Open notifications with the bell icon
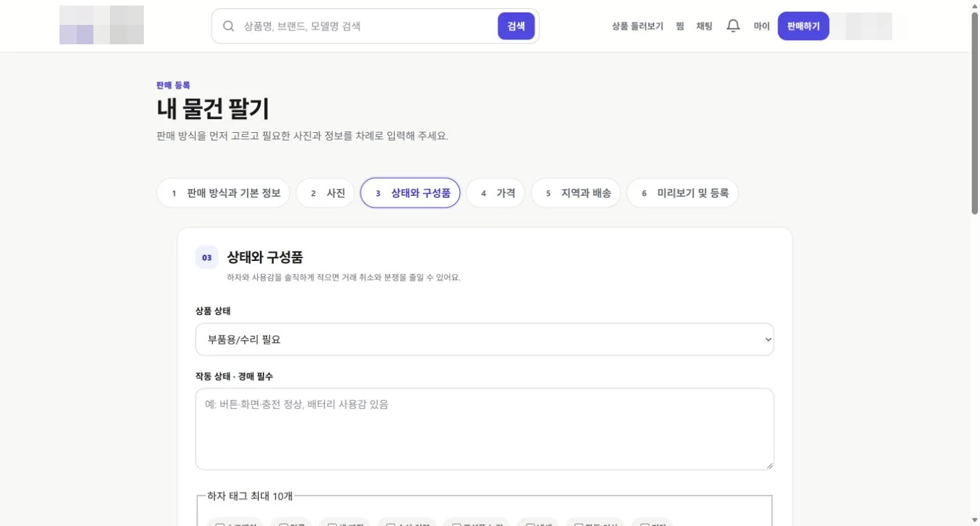 (x=733, y=26)
